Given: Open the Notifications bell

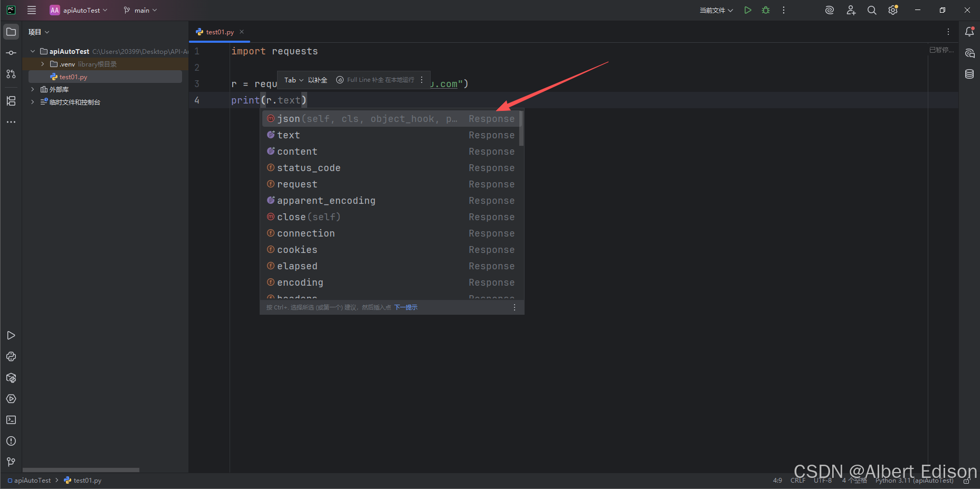Looking at the screenshot, I should pos(969,32).
